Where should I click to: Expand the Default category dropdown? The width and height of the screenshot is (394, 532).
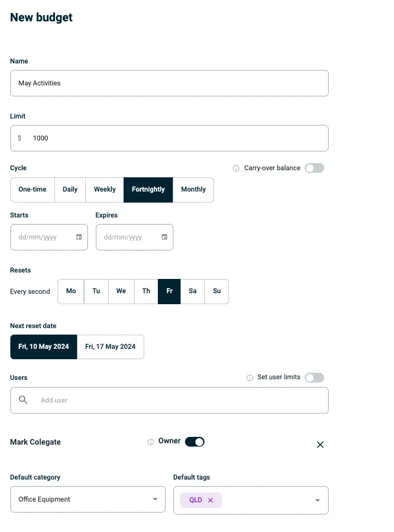(x=155, y=500)
